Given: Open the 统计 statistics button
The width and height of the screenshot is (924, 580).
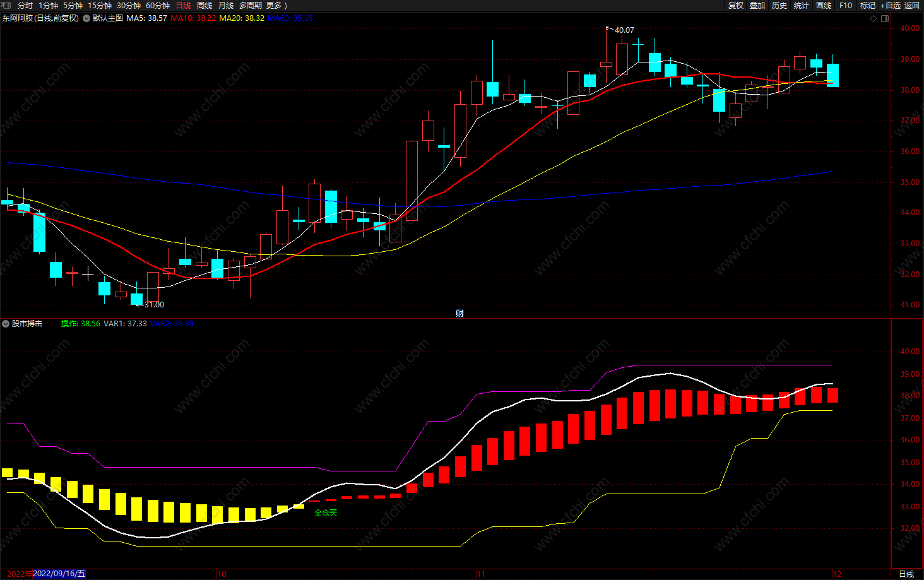Looking at the screenshot, I should pos(802,5).
